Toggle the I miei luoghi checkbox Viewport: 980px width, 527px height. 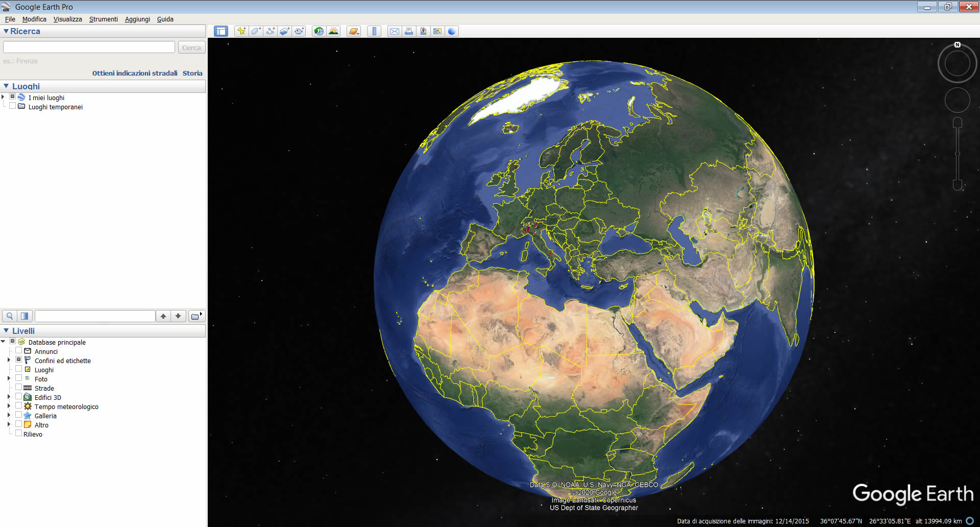click(x=13, y=97)
